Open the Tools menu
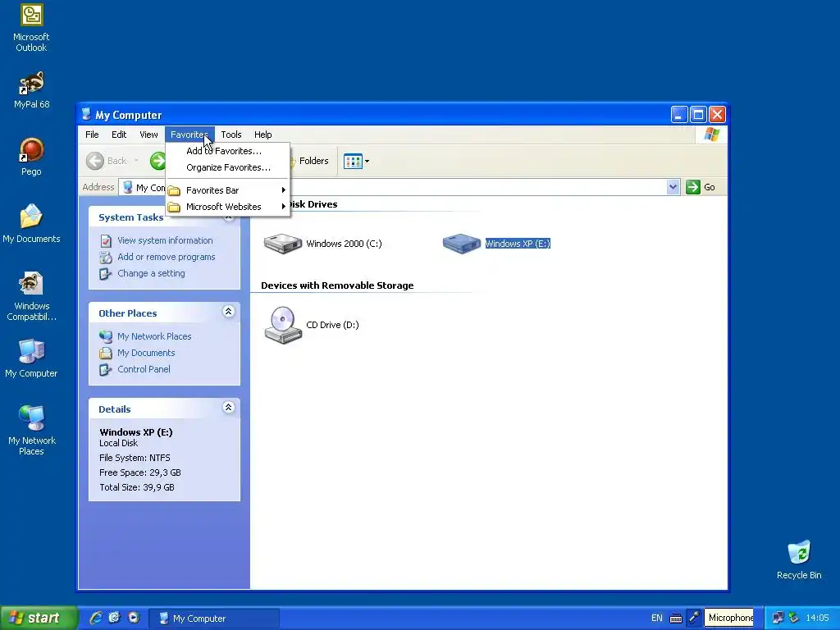 click(x=231, y=135)
